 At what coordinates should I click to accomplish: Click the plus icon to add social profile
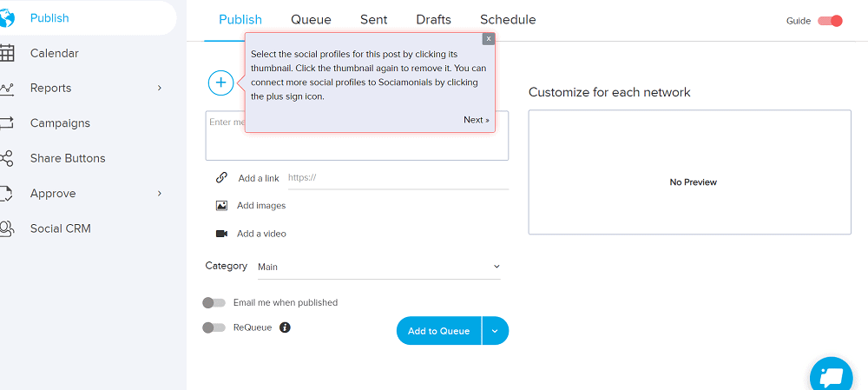pos(220,83)
